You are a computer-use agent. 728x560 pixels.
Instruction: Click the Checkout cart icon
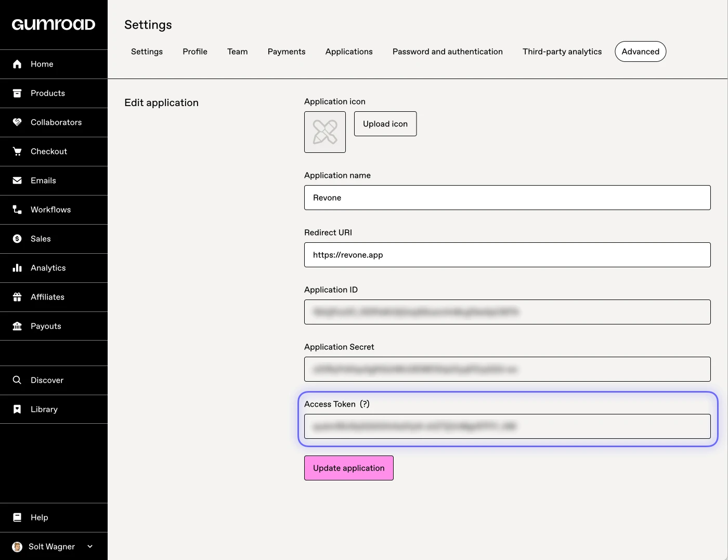17,151
